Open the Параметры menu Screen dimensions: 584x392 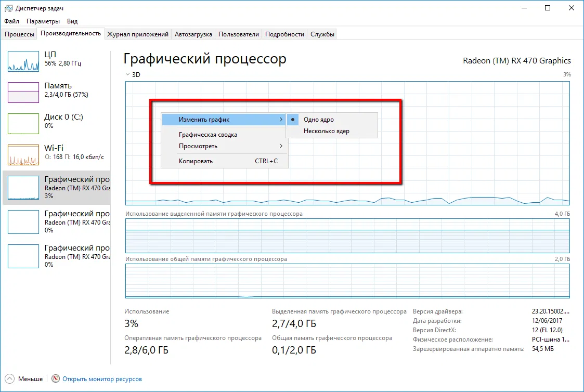43,21
